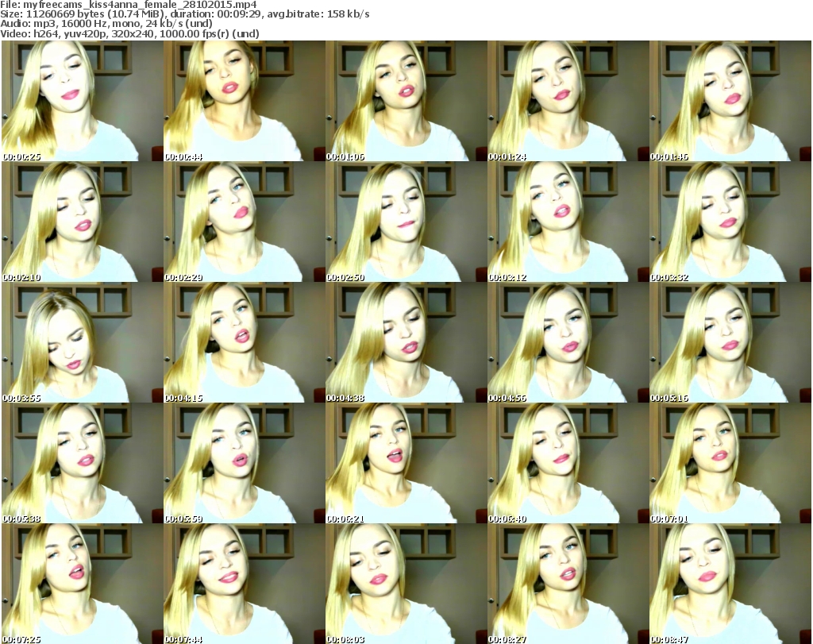This screenshot has height=644, width=813.
Task: Click the frame stamped 00:01:24
Action: click(568, 101)
